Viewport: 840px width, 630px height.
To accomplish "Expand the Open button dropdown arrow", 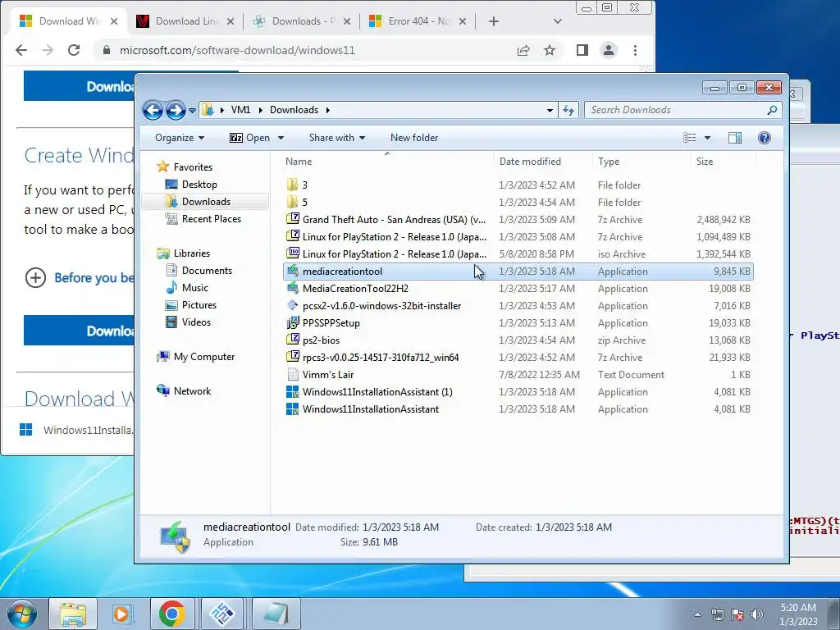I will click(281, 138).
